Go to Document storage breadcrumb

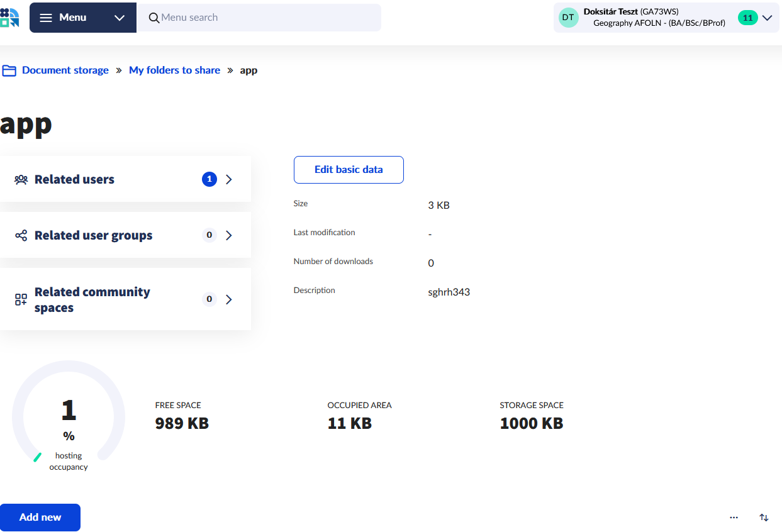[x=65, y=70]
